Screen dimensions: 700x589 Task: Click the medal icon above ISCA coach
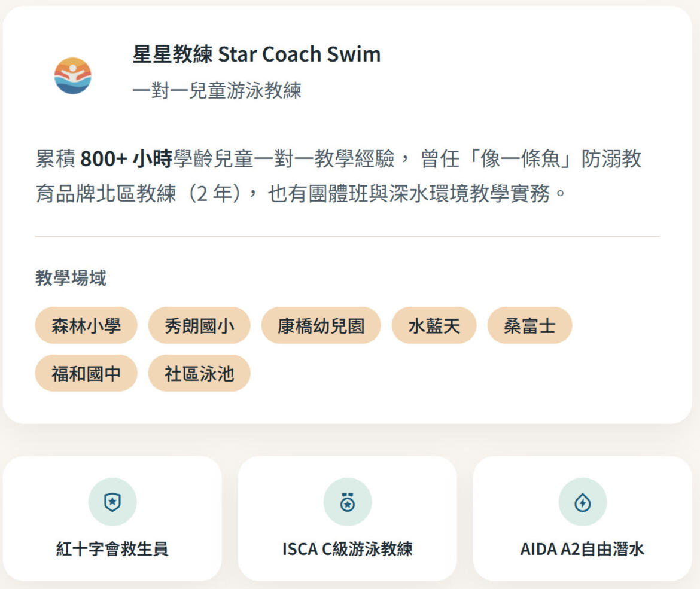pos(348,502)
